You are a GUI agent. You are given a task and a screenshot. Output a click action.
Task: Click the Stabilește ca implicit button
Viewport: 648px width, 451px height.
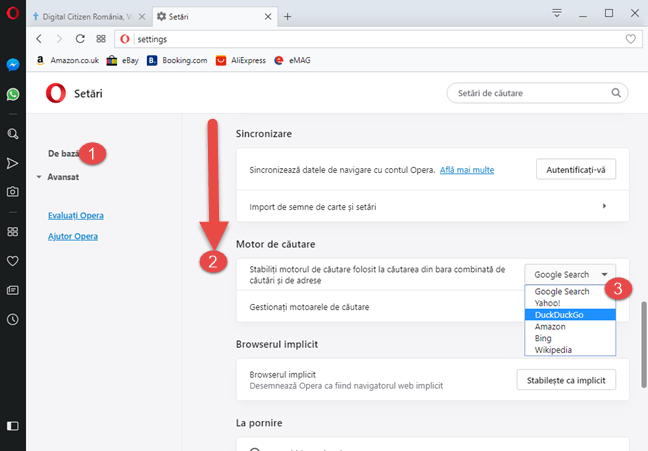coord(566,380)
